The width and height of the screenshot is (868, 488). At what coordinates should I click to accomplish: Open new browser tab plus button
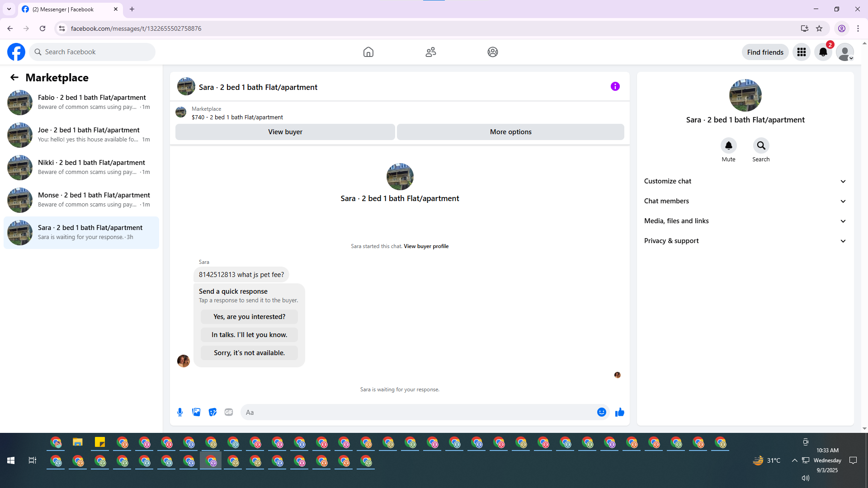(132, 9)
